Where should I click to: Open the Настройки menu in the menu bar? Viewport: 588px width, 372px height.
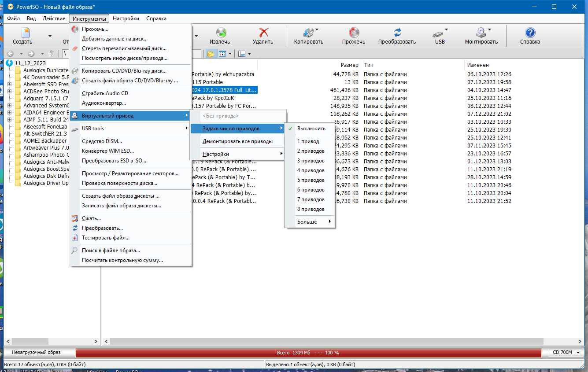(x=126, y=18)
